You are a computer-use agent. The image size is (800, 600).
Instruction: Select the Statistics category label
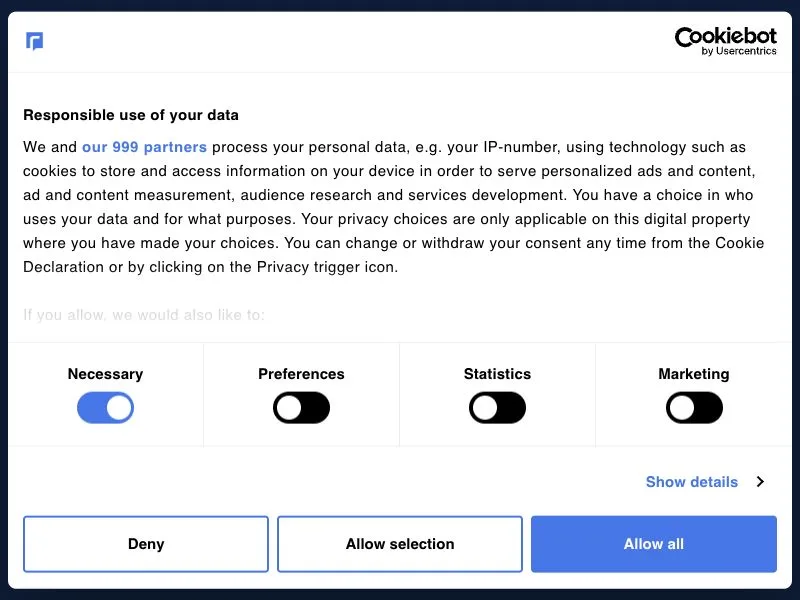click(x=497, y=374)
